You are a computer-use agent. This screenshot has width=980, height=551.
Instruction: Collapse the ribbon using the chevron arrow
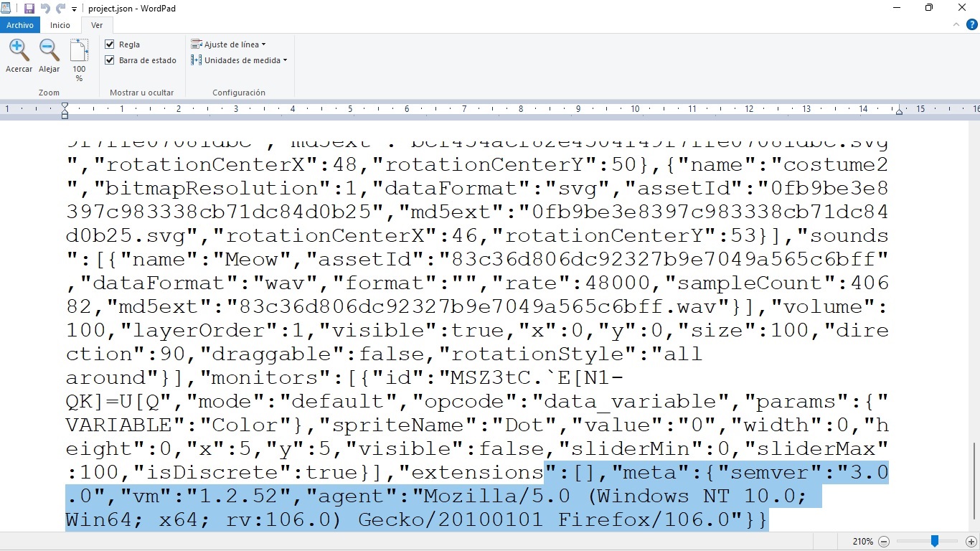pyautogui.click(x=956, y=24)
